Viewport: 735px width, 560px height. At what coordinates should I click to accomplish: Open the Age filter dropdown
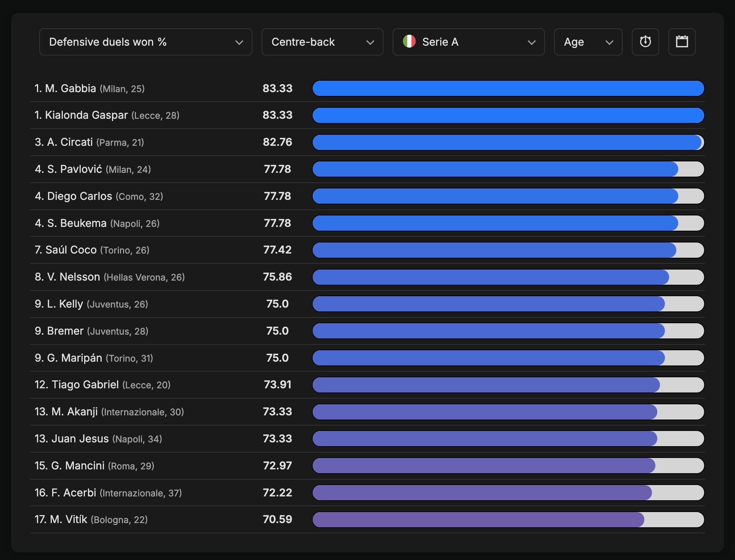[588, 42]
